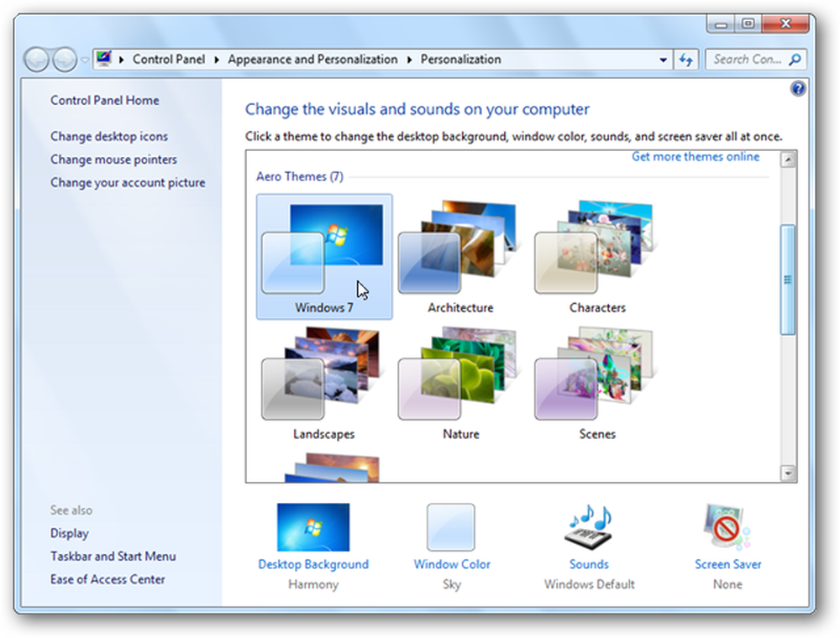Navigate to Appearance and Personalization breadcrumb
Viewport: 840px width, 638px height.
(x=312, y=60)
